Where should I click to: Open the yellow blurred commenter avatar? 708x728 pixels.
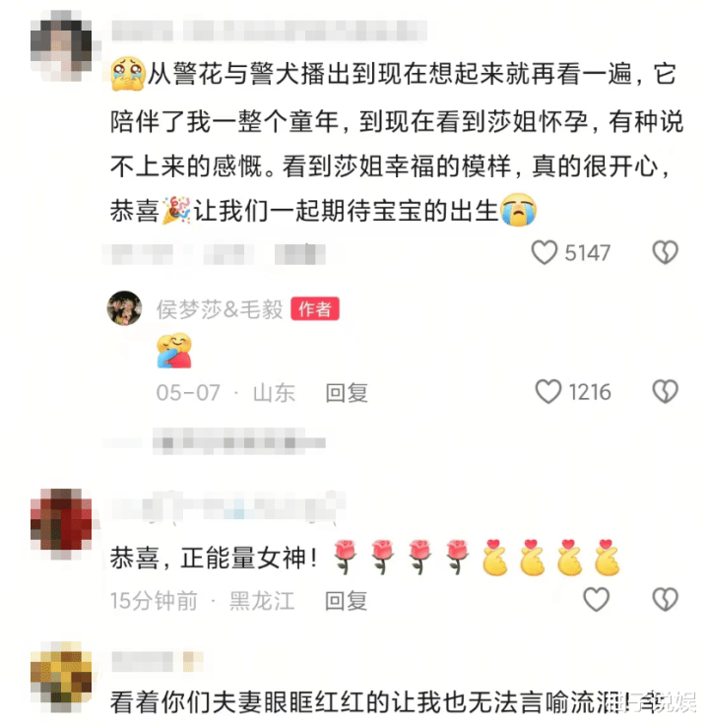click(x=61, y=677)
